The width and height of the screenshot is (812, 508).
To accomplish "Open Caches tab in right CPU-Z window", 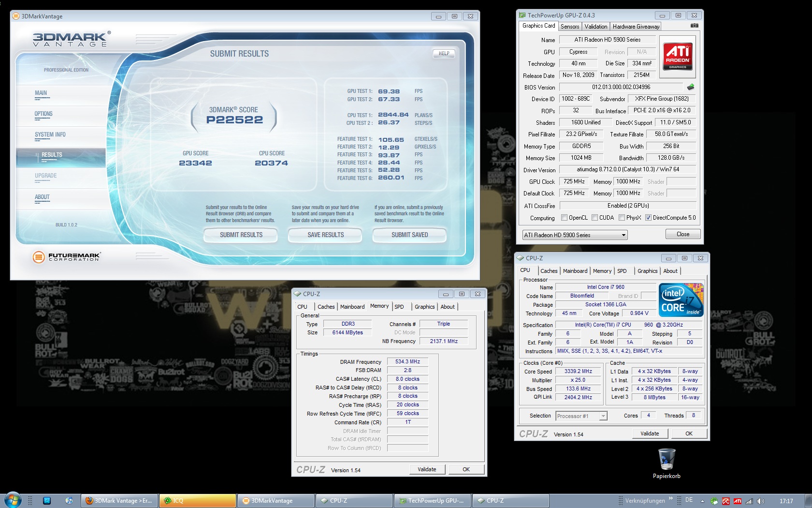I will pyautogui.click(x=549, y=271).
